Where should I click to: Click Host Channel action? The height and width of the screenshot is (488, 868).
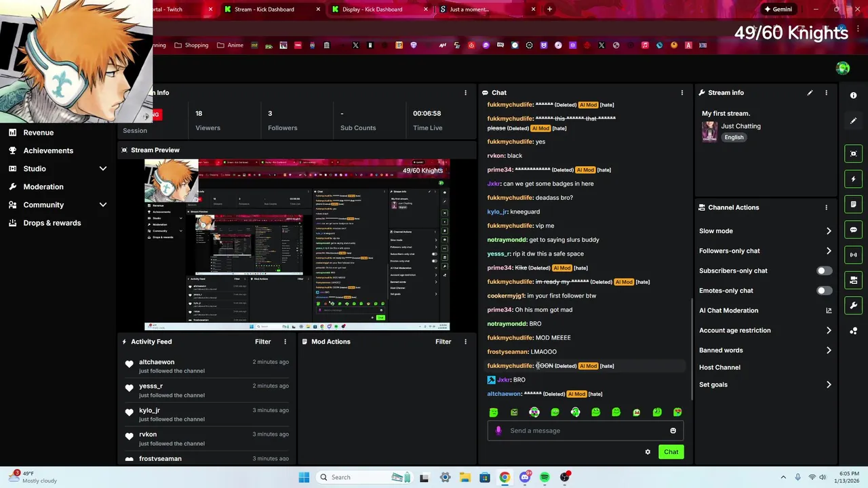pyautogui.click(x=719, y=367)
